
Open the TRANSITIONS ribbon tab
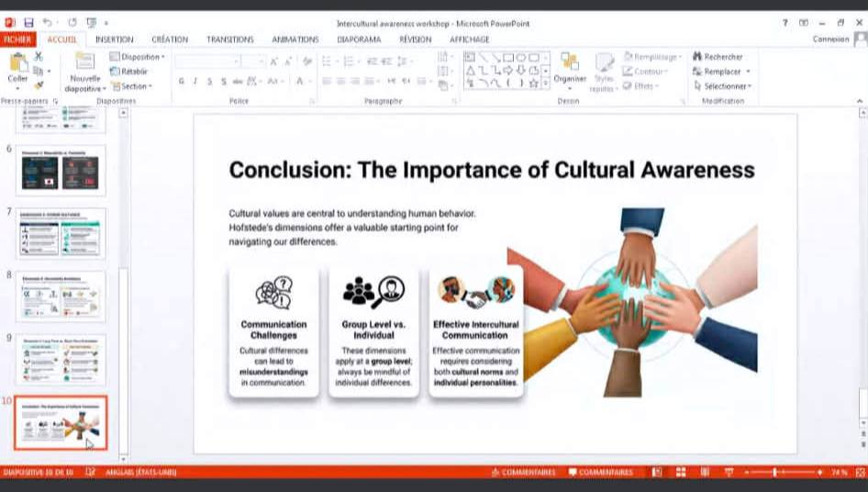point(229,39)
